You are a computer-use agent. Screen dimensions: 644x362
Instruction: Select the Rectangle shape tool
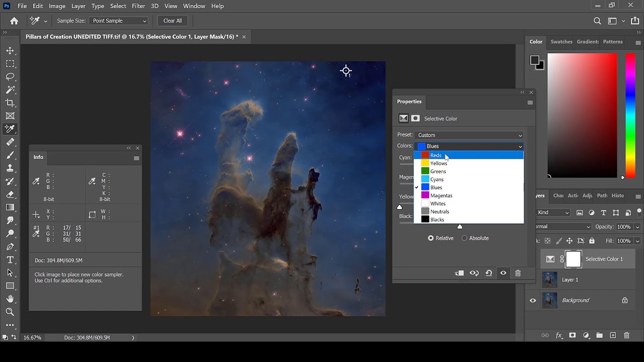pyautogui.click(x=10, y=286)
